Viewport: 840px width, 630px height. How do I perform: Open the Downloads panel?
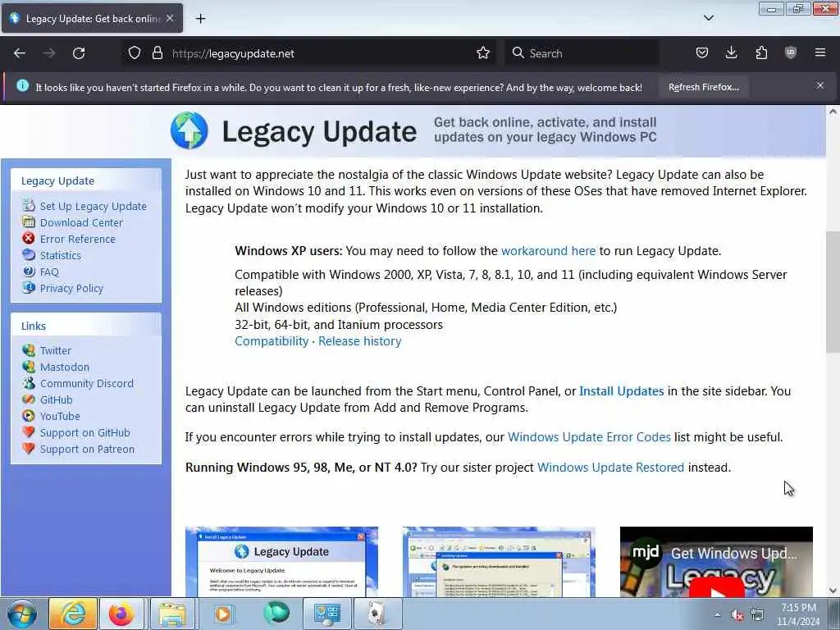(731, 53)
